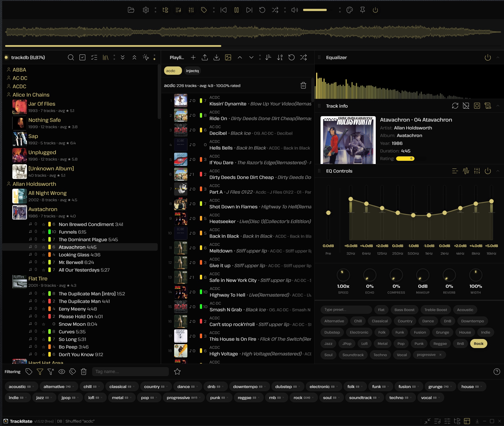The height and width of the screenshot is (426, 504).
Task: Mute the volume speaker icon
Action: (x=295, y=10)
